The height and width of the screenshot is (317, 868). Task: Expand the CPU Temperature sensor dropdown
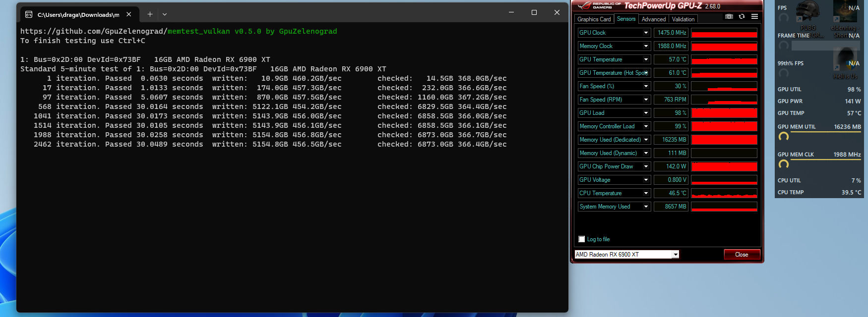[x=646, y=193]
